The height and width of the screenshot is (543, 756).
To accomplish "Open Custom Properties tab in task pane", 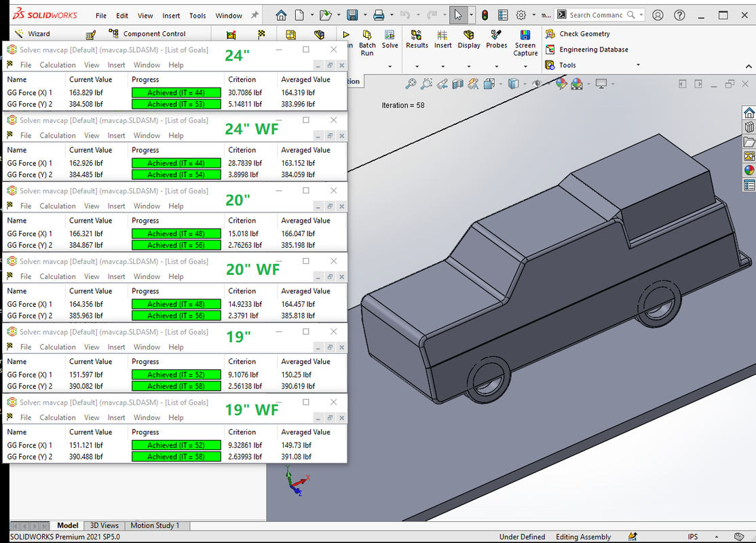I will (x=749, y=185).
